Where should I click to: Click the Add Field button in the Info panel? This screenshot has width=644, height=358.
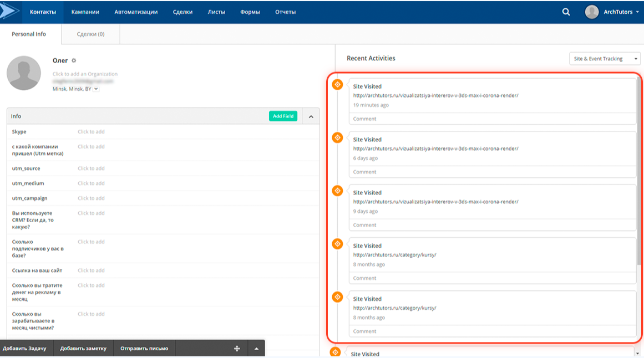click(x=283, y=116)
